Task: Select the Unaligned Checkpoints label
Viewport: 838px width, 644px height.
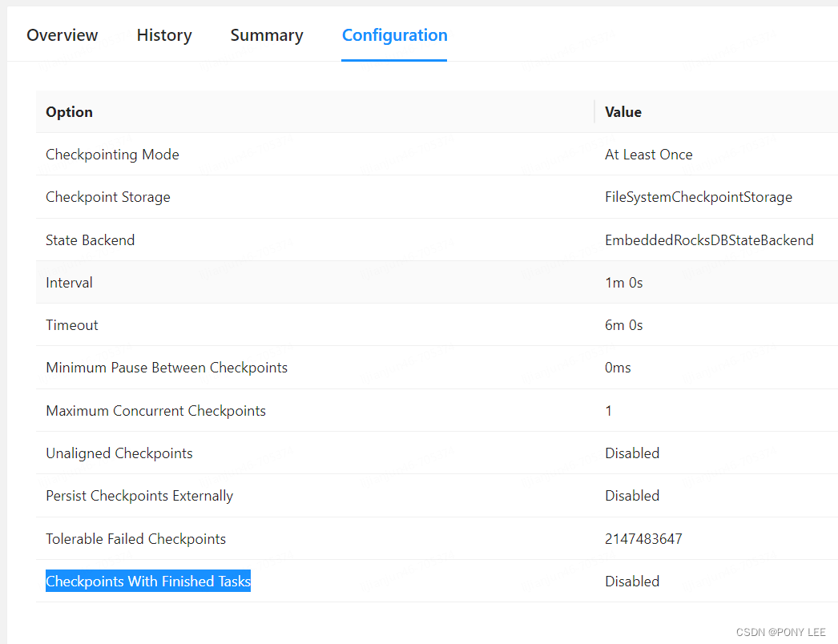Action: 119,453
